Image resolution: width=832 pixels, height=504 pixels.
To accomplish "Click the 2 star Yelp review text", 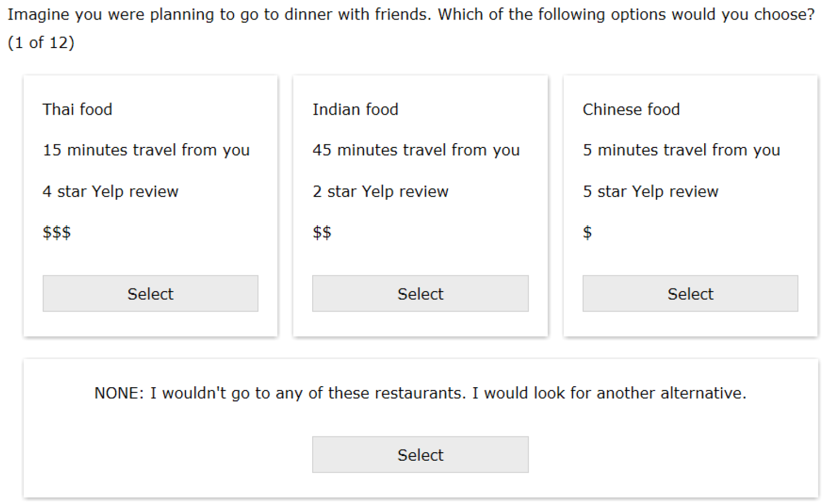I will (x=380, y=191).
